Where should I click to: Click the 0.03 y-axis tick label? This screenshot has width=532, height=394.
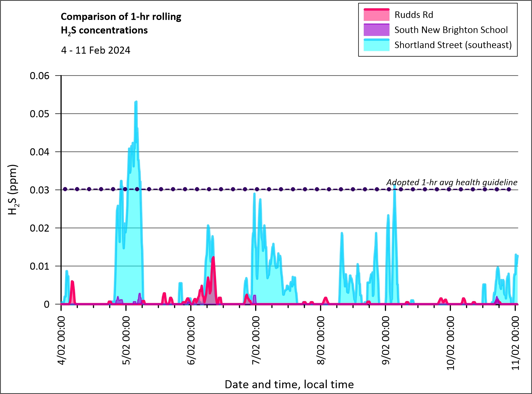[x=39, y=190]
